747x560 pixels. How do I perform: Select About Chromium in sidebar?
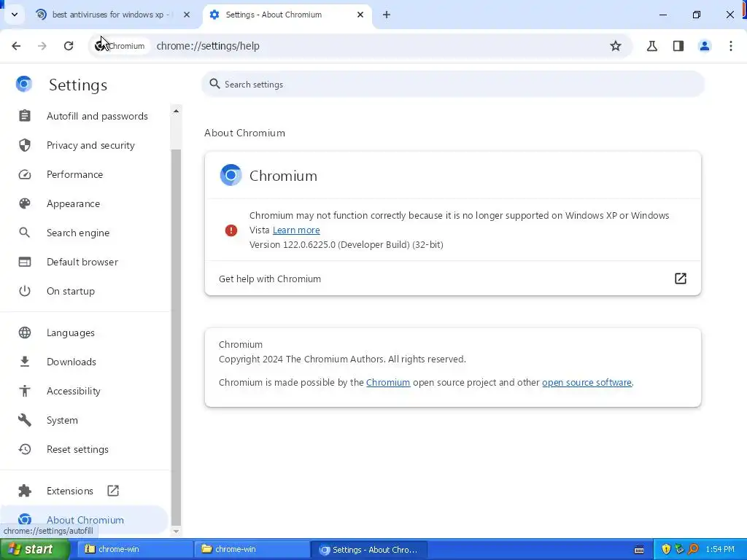click(x=85, y=519)
